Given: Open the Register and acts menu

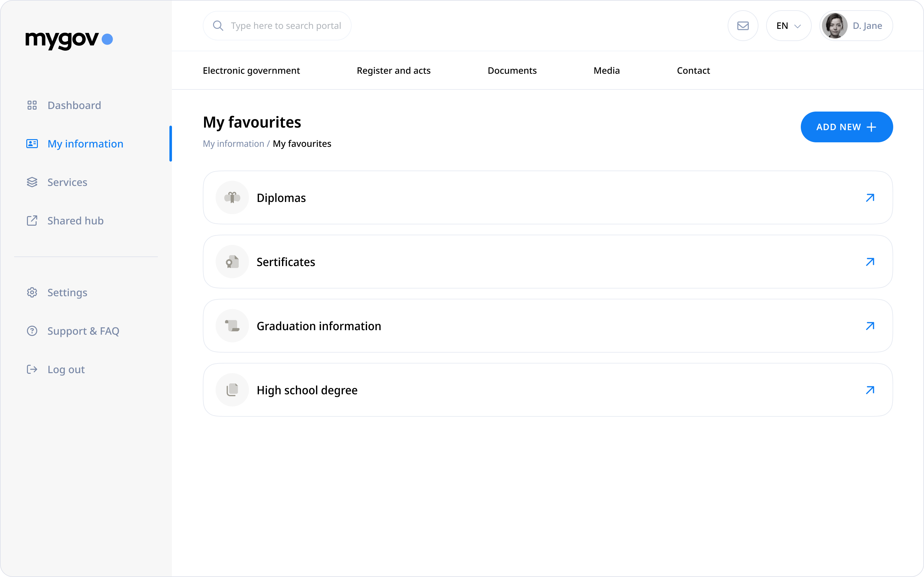Looking at the screenshot, I should pos(394,70).
